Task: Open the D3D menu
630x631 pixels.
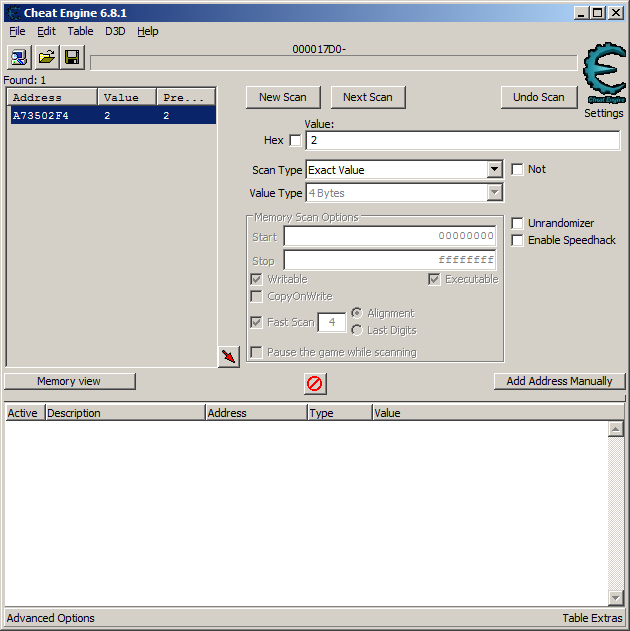Action: pos(115,31)
